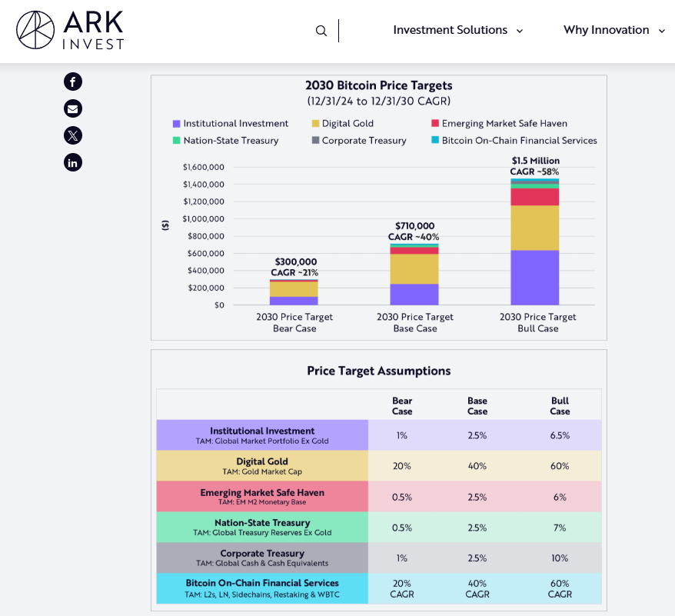The height and width of the screenshot is (616, 675).
Task: Click the Corporate Treasury gray legend swatch
Action: (x=315, y=141)
